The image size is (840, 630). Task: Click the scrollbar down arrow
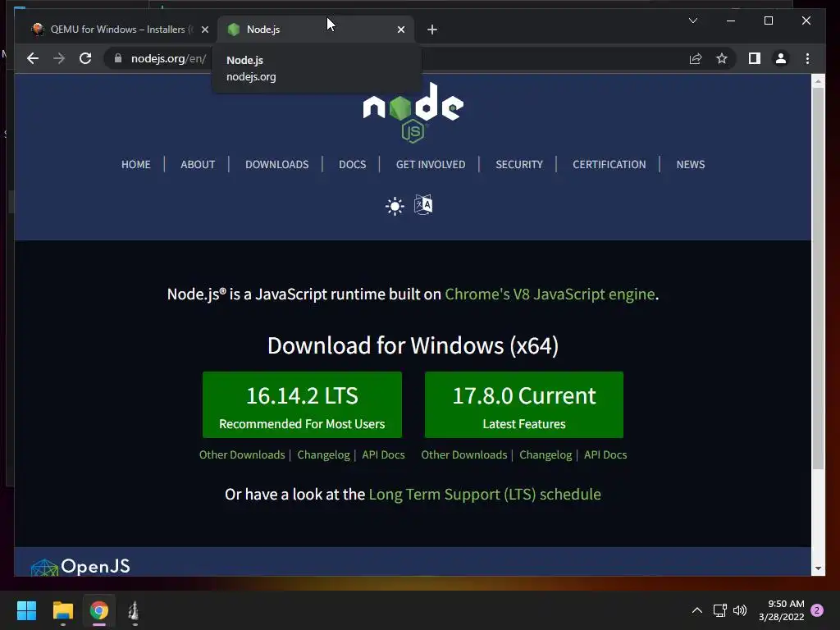click(818, 568)
